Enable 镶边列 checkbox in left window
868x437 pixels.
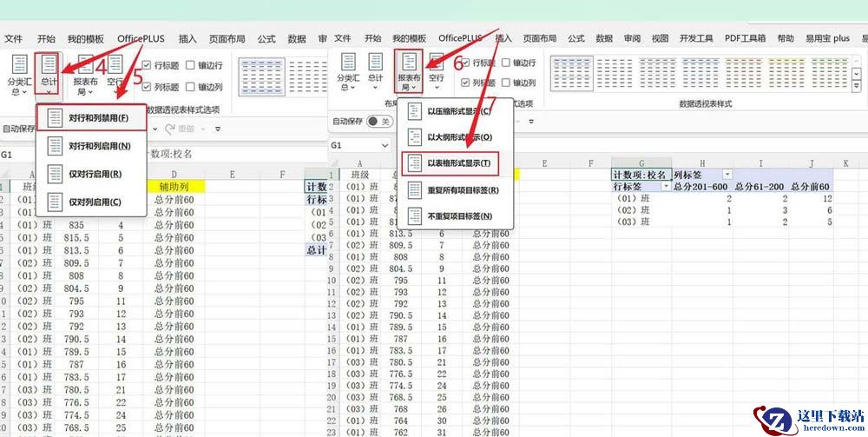coord(190,87)
